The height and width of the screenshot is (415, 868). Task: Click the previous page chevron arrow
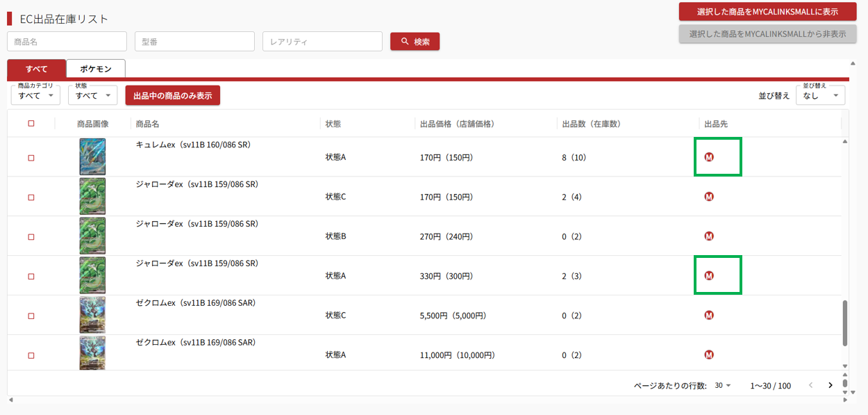pyautogui.click(x=810, y=386)
